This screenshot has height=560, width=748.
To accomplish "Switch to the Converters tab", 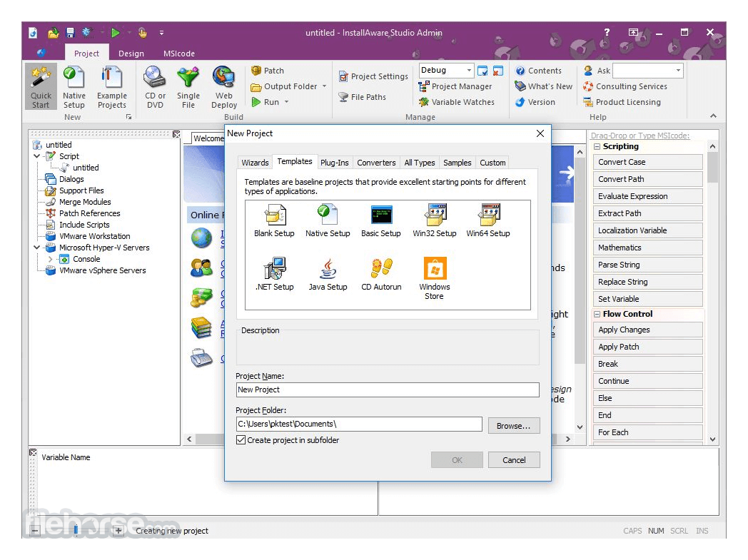I will 376,163.
